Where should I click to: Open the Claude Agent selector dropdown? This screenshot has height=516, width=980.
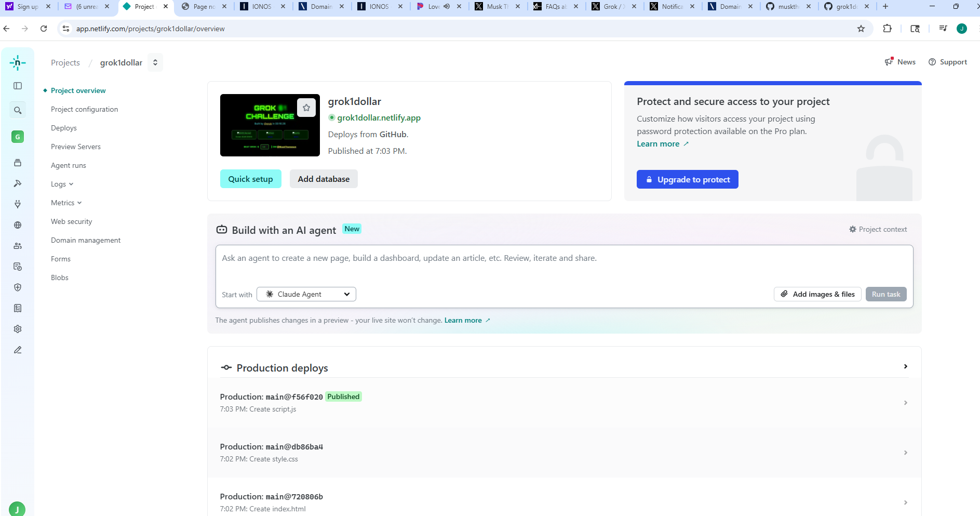306,294
